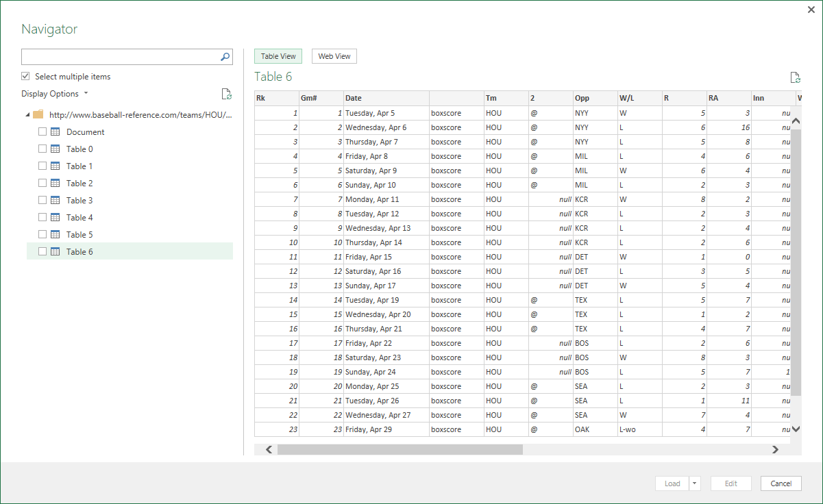Click the refresh icon beside Display Options
Screen dimensions: 823x504
coord(227,94)
